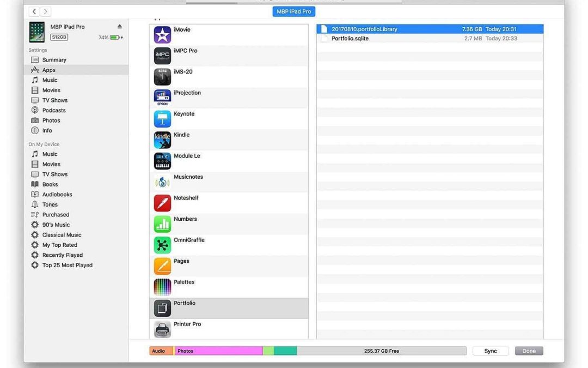Select the Portfolio.sqlite file row
This screenshot has width=588, height=368.
coord(350,39)
